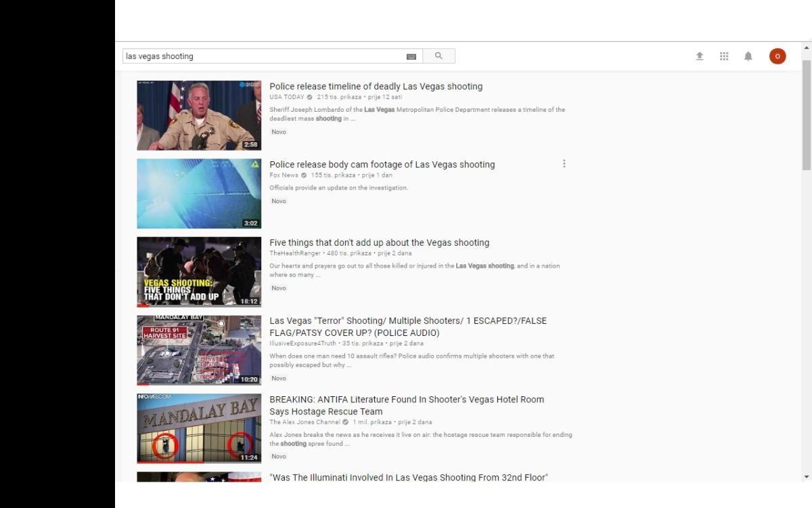The height and width of the screenshot is (508, 812).
Task: Click description starting 'Our hearts and prayers go out'
Action: (x=415, y=270)
